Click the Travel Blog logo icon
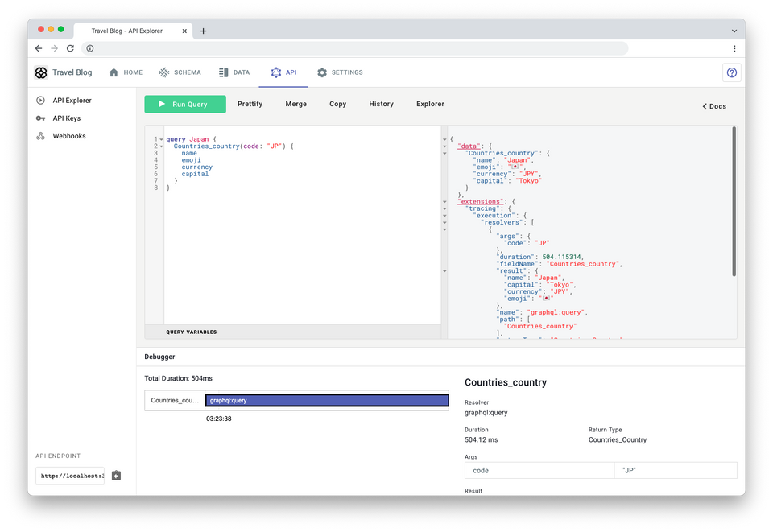The image size is (773, 532). pos(41,72)
